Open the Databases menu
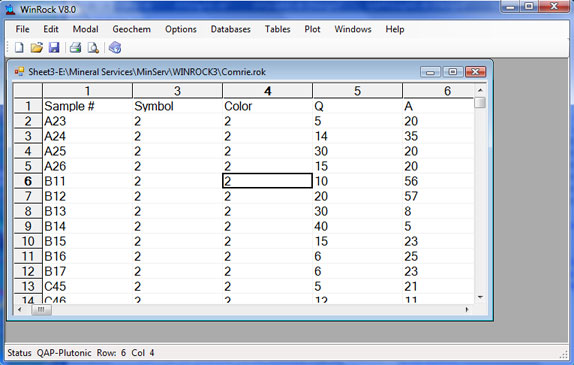 pos(231,29)
